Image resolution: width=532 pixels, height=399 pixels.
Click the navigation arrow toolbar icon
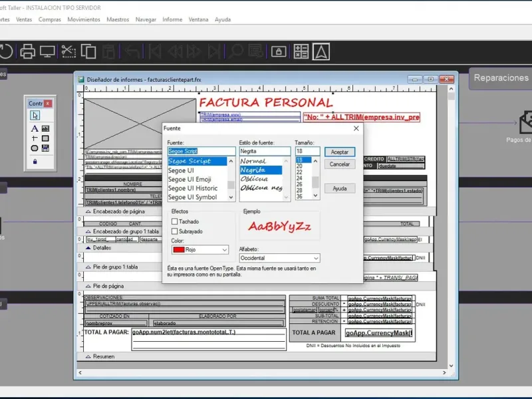(321, 52)
